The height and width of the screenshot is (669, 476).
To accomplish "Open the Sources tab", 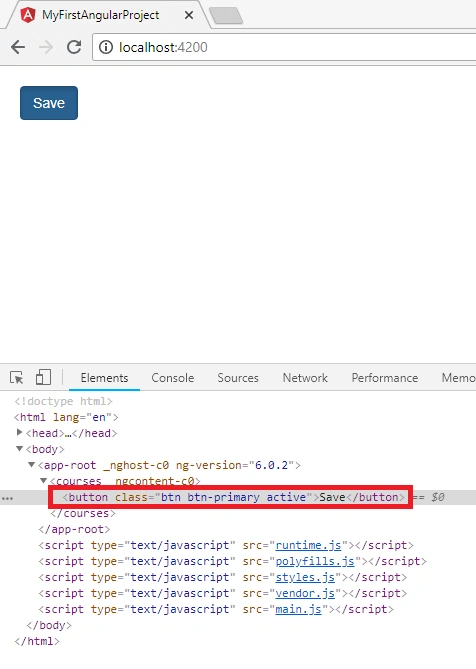I will [x=238, y=378].
